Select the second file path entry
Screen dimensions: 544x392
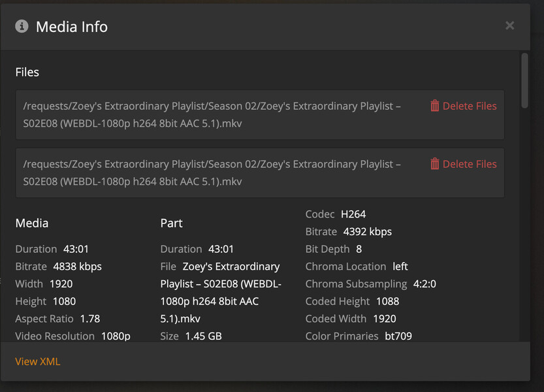(212, 172)
